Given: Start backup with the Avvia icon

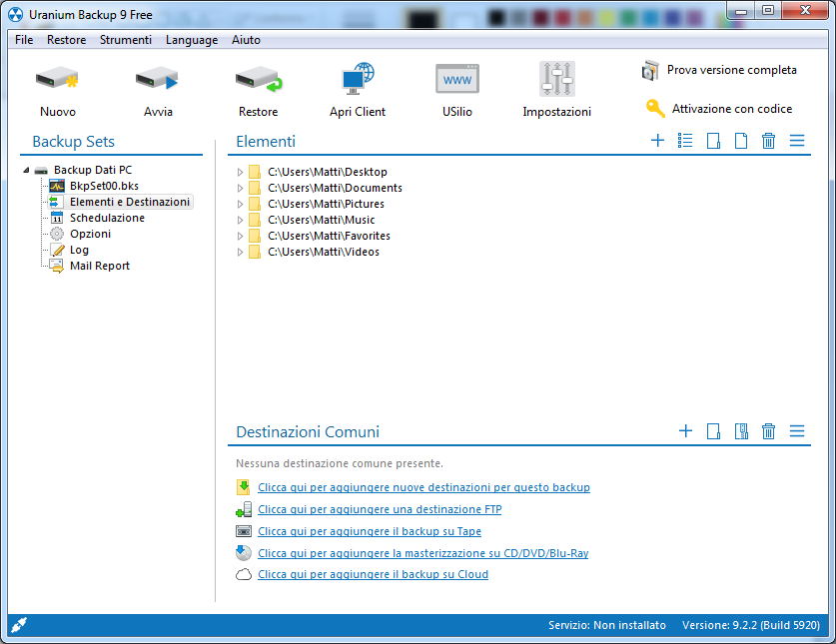Looking at the screenshot, I should 157,79.
